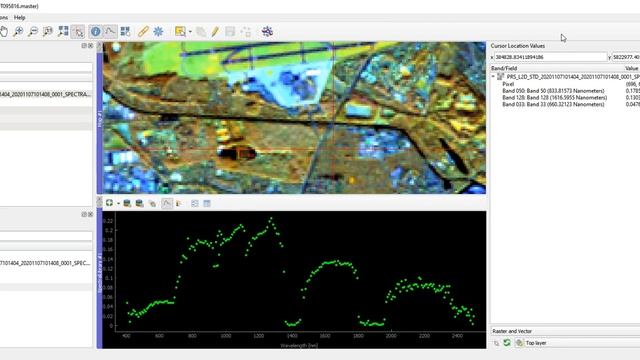This screenshot has height=360, width=640.
Task: Click the grayed attribute table view icon
Action: point(207,203)
